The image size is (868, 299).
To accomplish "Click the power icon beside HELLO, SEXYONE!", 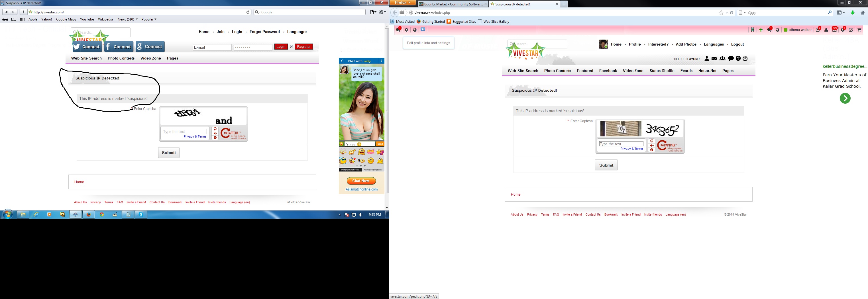I will [x=745, y=59].
